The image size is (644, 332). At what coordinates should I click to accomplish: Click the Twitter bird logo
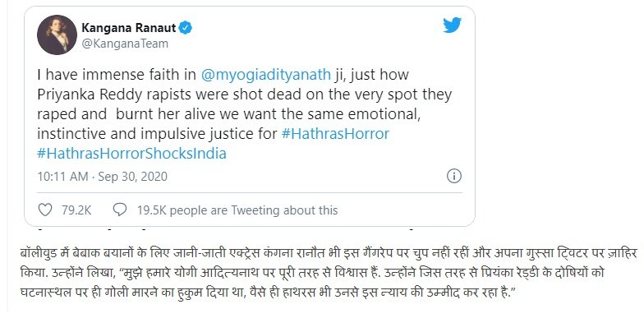452,25
